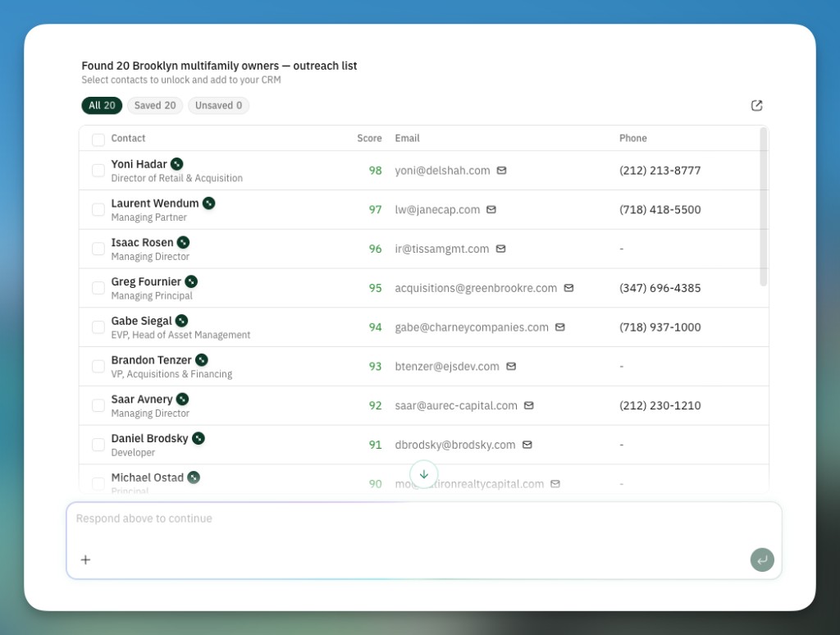Screen dimensions: 840x635
Task: Click the badge icon beside Gabe Siegal
Action: click(x=181, y=321)
